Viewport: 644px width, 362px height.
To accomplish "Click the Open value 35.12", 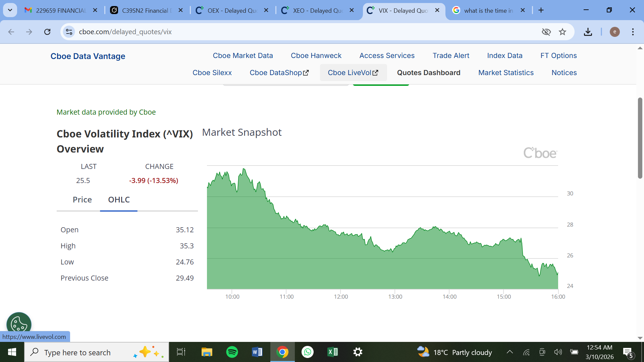I will point(185,230).
